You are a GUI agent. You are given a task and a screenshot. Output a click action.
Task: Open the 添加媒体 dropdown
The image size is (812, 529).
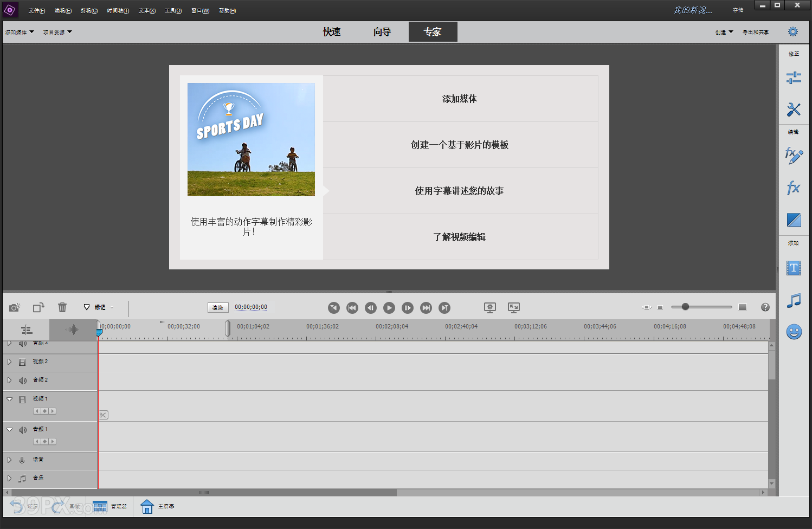point(20,32)
